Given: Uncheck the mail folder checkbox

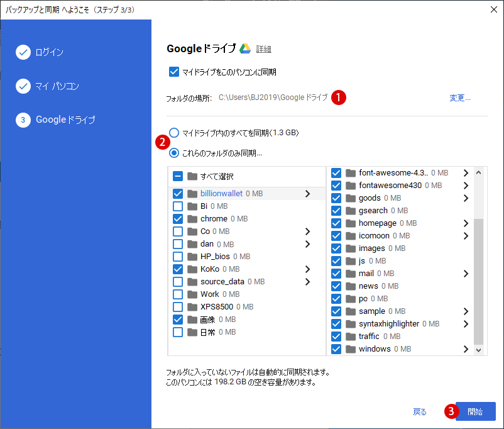Looking at the screenshot, I should (x=336, y=274).
